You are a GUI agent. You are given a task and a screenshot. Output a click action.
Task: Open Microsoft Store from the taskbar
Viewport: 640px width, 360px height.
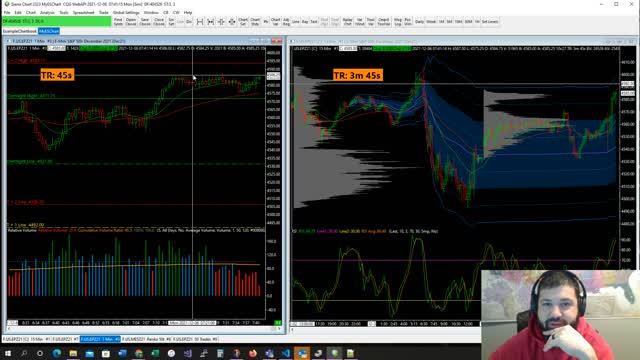106,353
